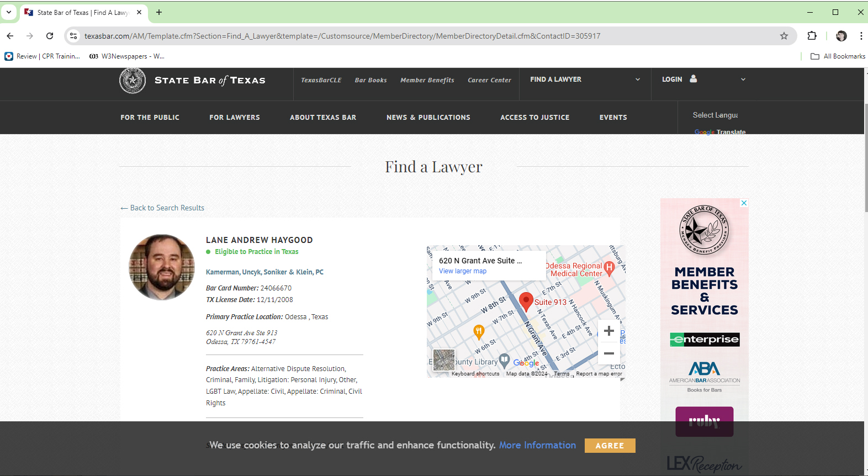
Task: Open map Terms link
Action: click(562, 374)
